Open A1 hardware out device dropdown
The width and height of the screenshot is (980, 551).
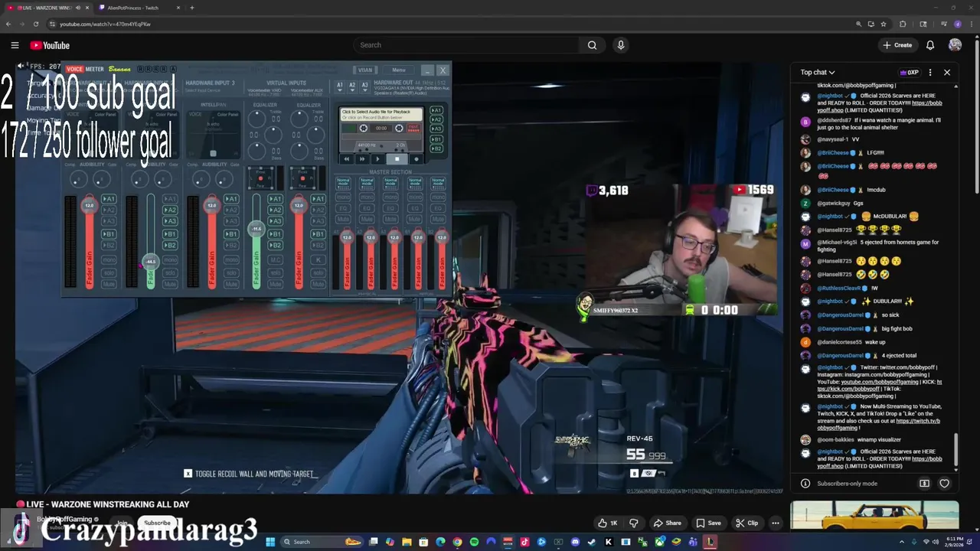(x=340, y=86)
